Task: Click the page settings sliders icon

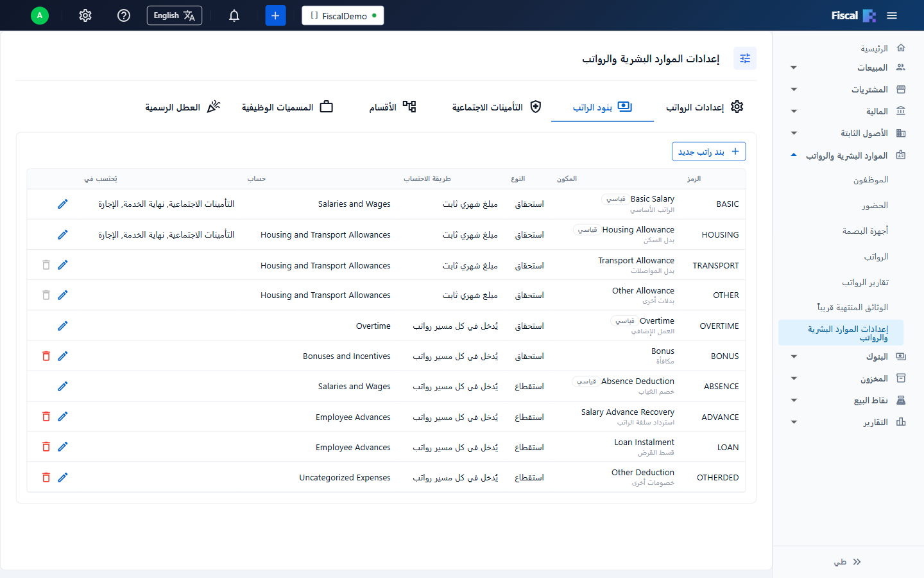Action: [x=745, y=58]
